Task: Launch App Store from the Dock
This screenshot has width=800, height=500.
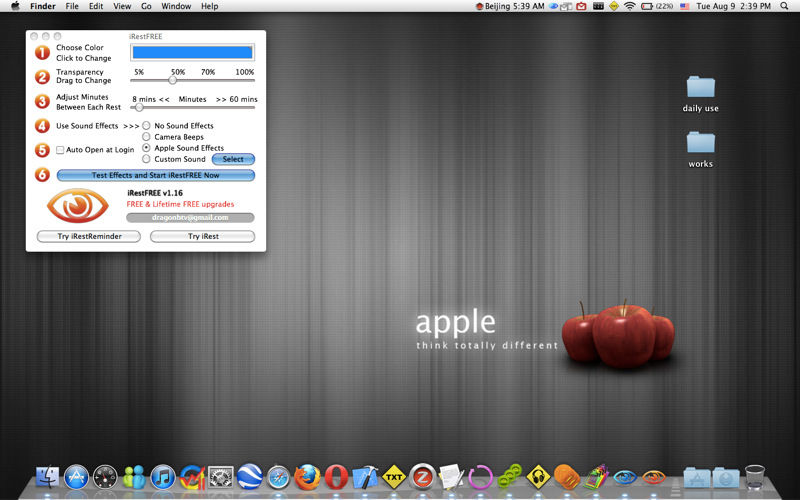Action: (77, 478)
